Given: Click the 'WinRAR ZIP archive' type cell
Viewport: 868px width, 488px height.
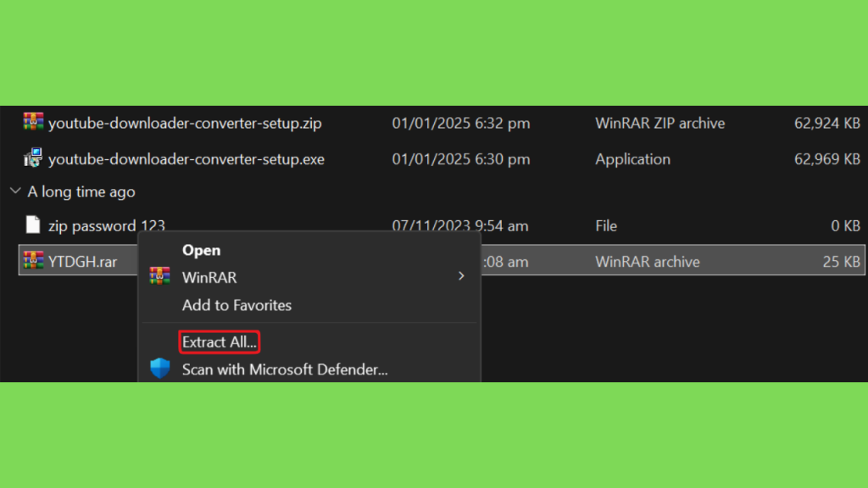Looking at the screenshot, I should coord(659,123).
